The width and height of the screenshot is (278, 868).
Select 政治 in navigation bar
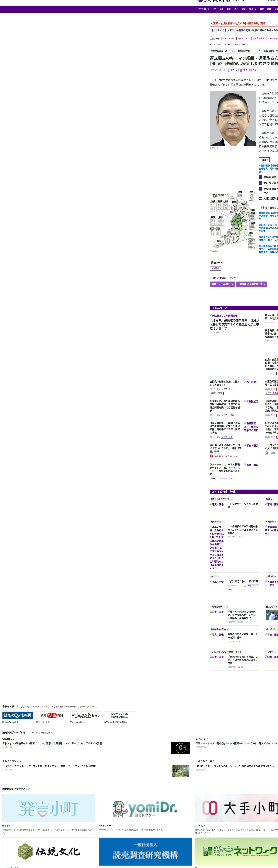(236, 9)
